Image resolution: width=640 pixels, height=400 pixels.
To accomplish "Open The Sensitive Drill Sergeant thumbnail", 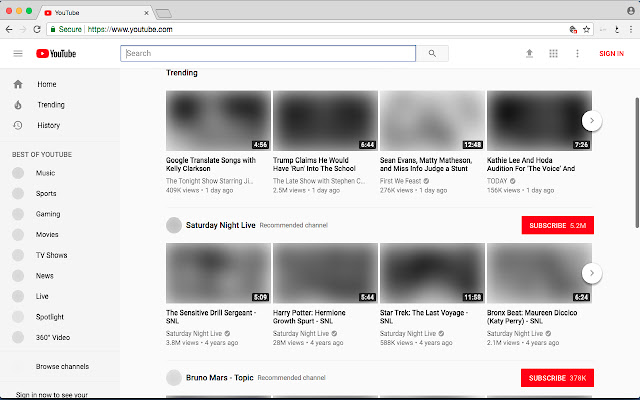I will tap(218, 273).
